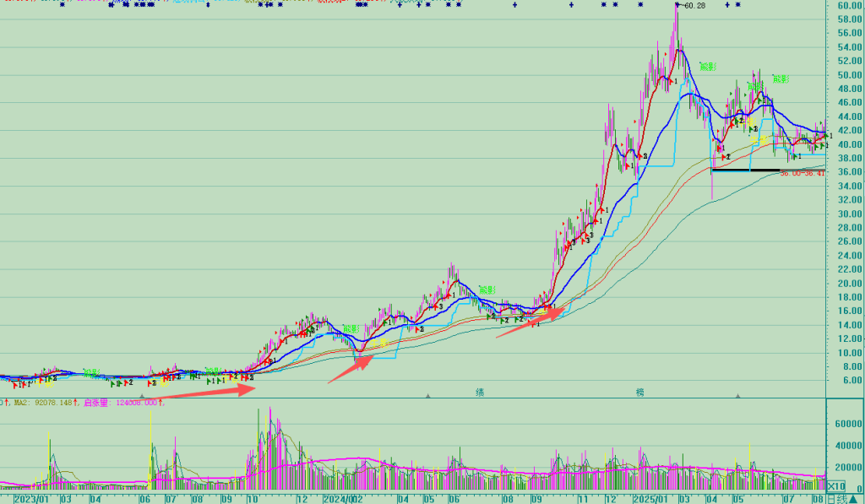Click the 2025/01 date on the time axis
865x504 pixels.
[x=650, y=499]
